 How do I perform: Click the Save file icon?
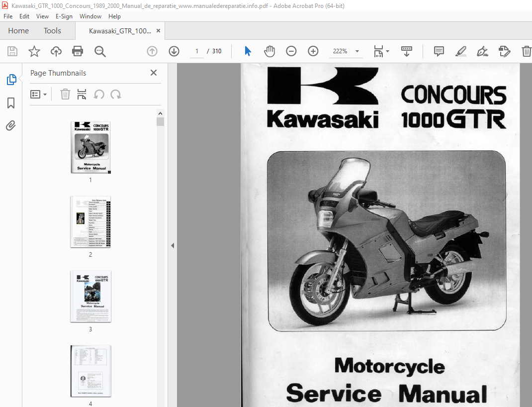(x=12, y=51)
